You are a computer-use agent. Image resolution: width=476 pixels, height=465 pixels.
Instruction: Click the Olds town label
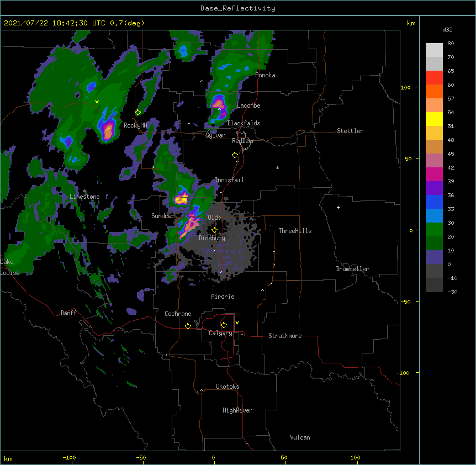tap(214, 218)
